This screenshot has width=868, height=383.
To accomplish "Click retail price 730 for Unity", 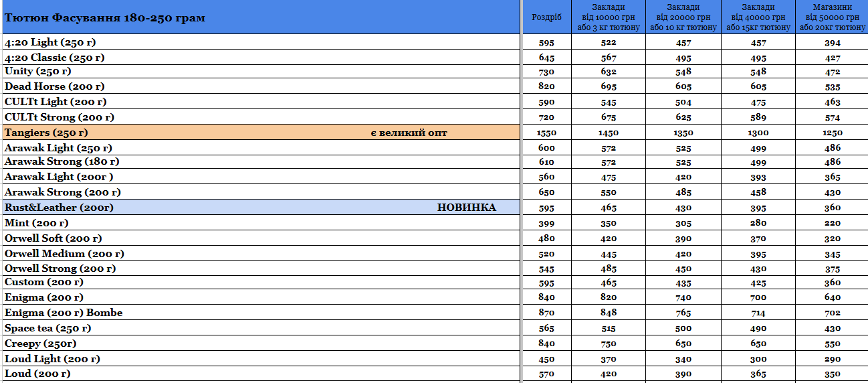I will pos(546,72).
